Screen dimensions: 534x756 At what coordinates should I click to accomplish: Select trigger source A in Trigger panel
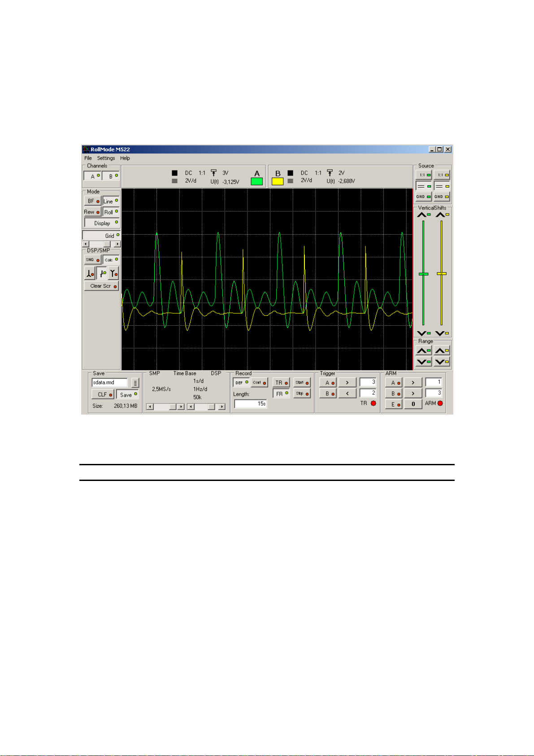328,383
